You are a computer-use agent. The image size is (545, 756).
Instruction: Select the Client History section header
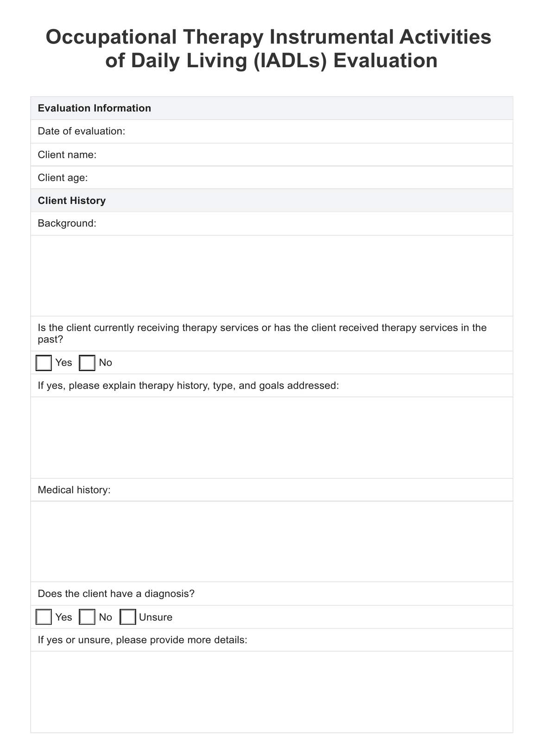[x=72, y=200]
